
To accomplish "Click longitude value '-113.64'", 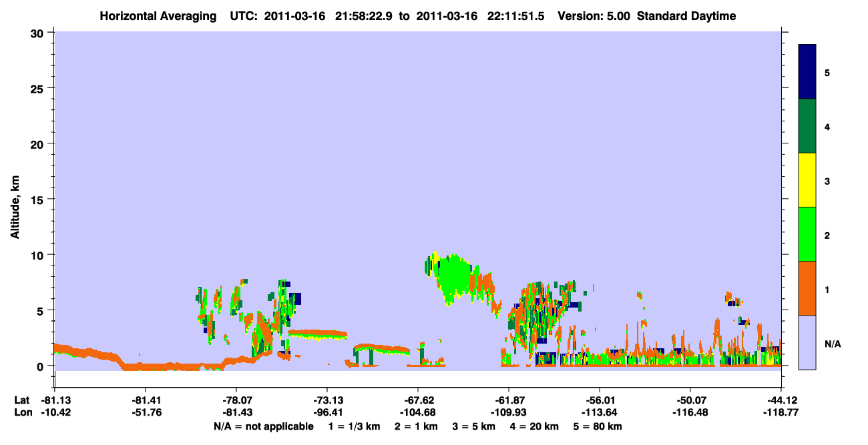I will [600, 413].
